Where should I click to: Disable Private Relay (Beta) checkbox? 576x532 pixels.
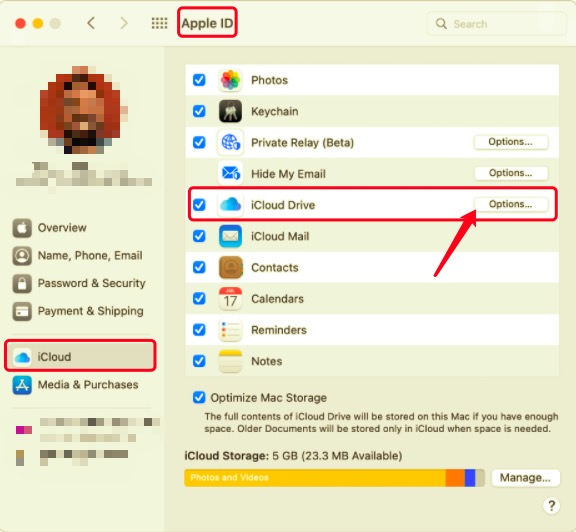[199, 142]
